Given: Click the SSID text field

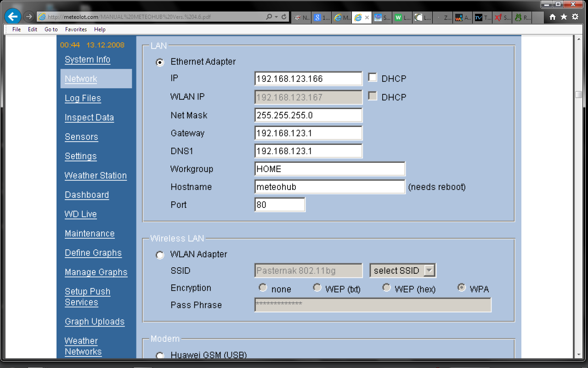Looking at the screenshot, I should [308, 270].
